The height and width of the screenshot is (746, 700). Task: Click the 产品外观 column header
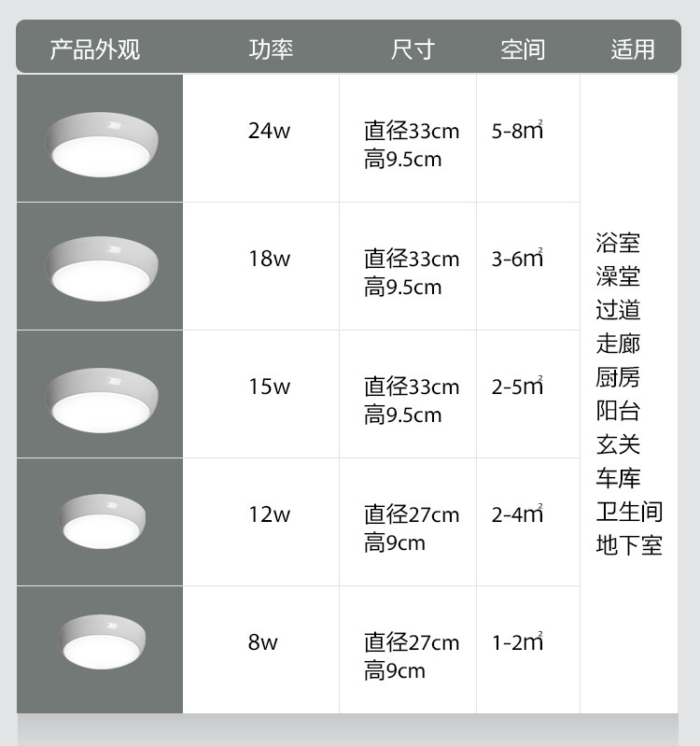point(94,49)
